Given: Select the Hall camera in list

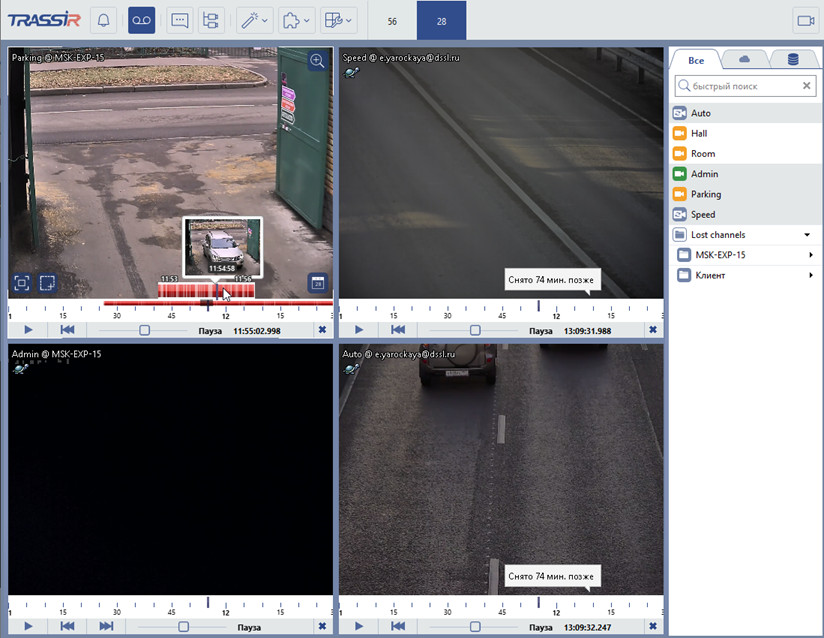Looking at the screenshot, I should coord(699,133).
